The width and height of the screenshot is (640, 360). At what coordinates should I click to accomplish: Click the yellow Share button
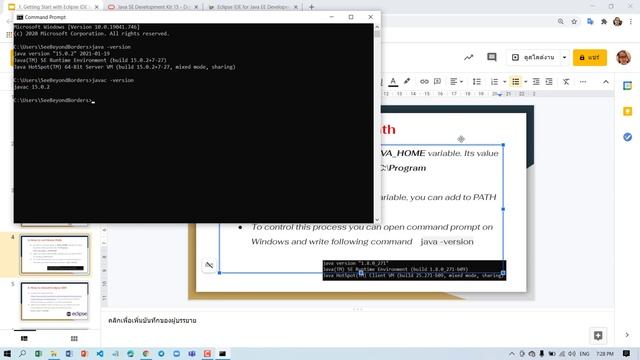click(x=590, y=58)
